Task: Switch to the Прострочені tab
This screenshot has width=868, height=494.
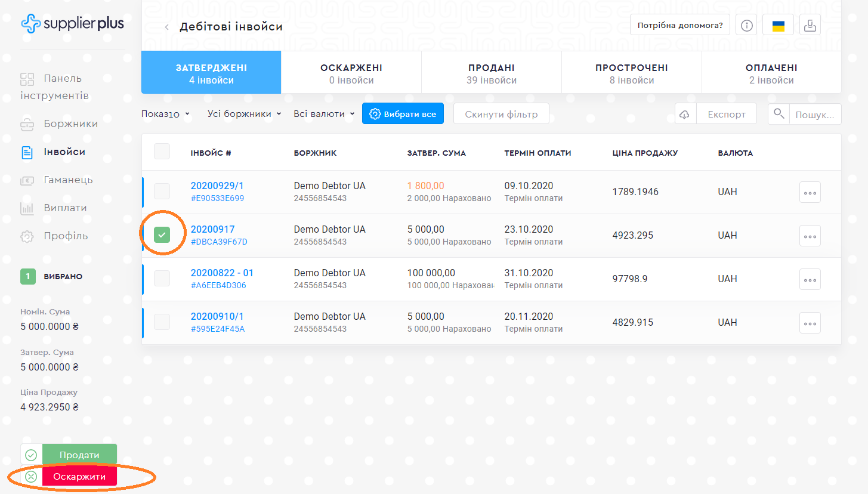Action: point(631,73)
